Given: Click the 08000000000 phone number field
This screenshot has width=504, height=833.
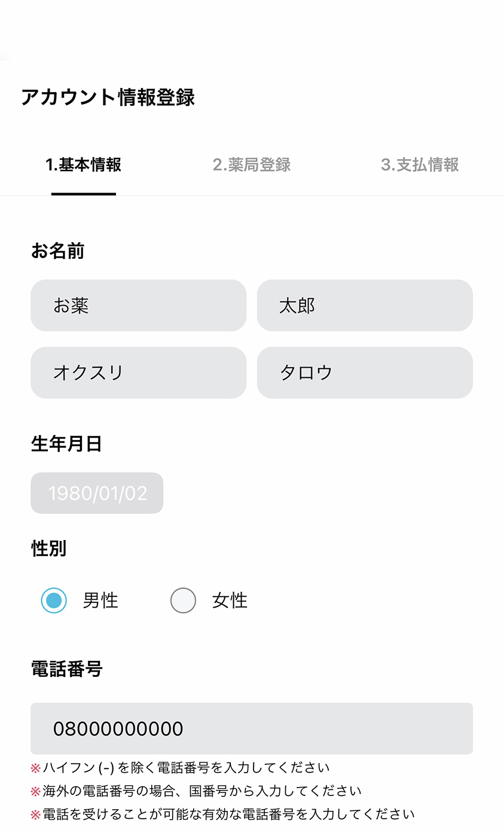Looking at the screenshot, I should click(x=252, y=728).
